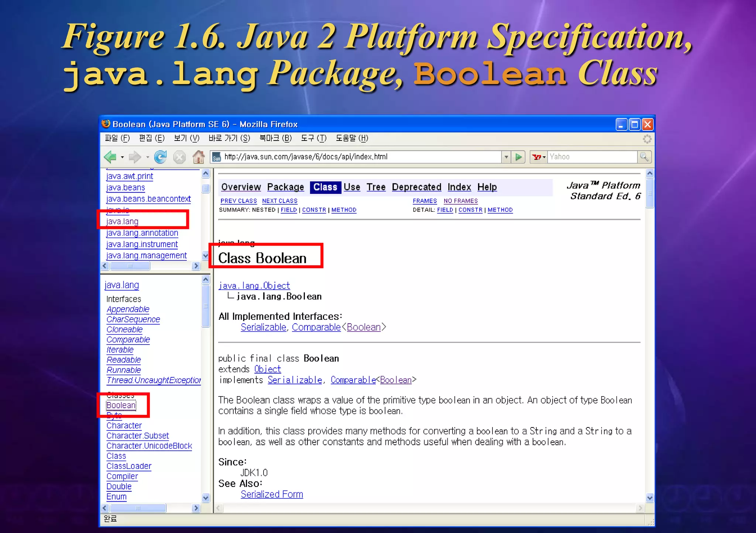Follow the java.lang.Object hierarchy link
756x533 pixels.
tap(254, 285)
